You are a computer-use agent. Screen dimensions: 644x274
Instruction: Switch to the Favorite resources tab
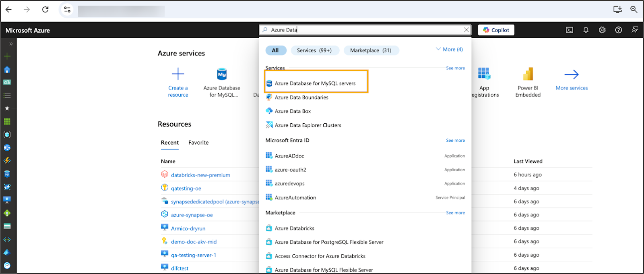tap(198, 143)
